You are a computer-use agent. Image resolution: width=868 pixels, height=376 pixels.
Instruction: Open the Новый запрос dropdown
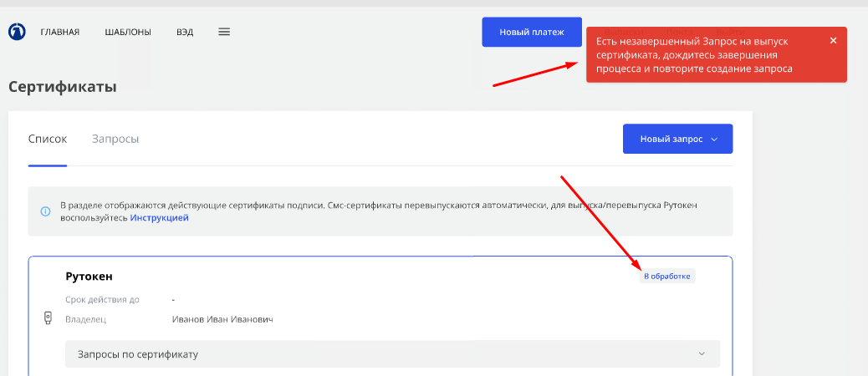pyautogui.click(x=677, y=139)
